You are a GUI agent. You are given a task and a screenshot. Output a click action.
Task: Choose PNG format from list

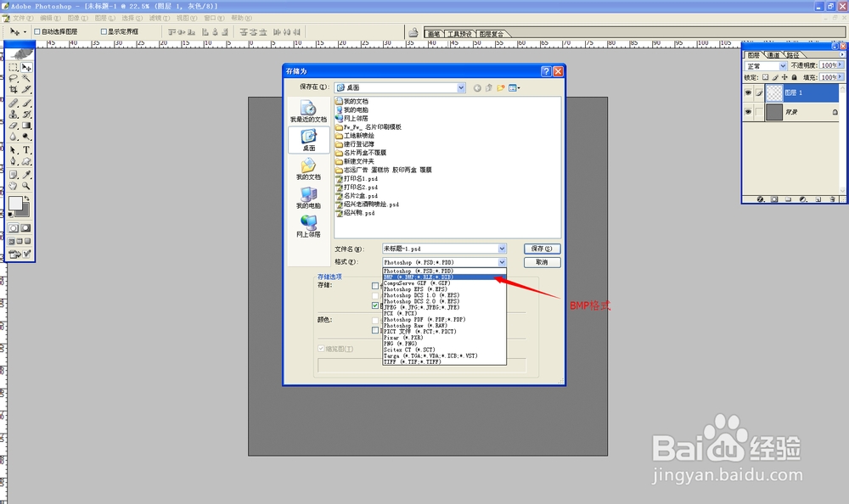[x=445, y=344]
